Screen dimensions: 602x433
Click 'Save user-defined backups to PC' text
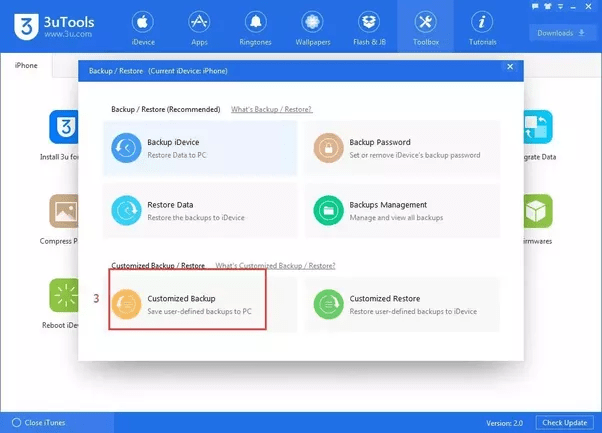coord(199,311)
